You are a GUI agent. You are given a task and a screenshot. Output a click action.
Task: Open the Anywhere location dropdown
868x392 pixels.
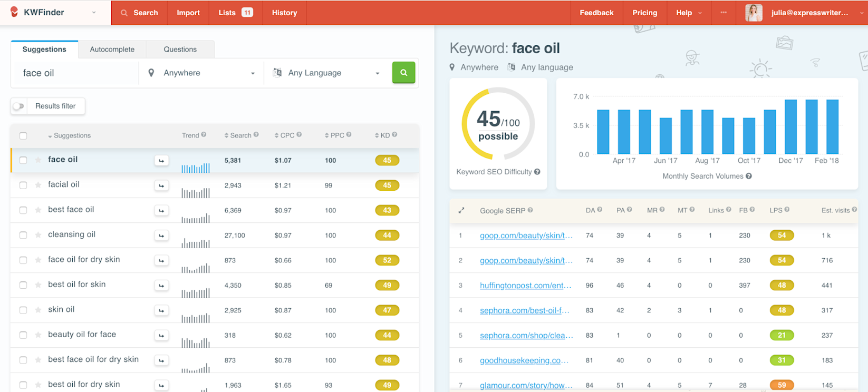coord(201,73)
